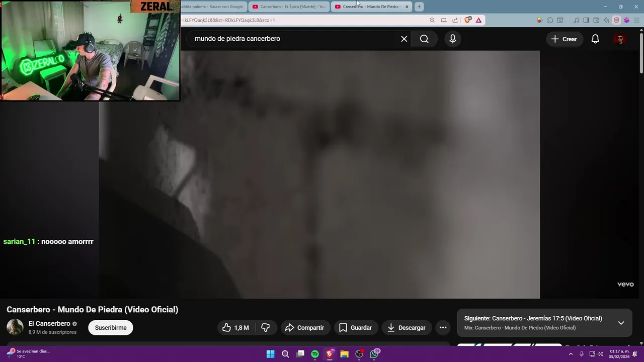This screenshot has height=362, width=644.
Task: Open the system tray volume icon
Action: [600, 354]
